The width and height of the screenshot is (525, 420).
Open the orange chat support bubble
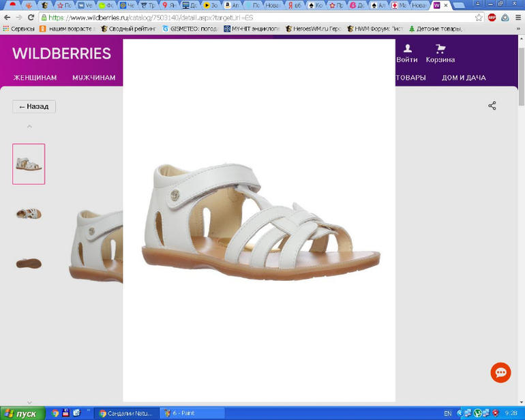coord(500,372)
